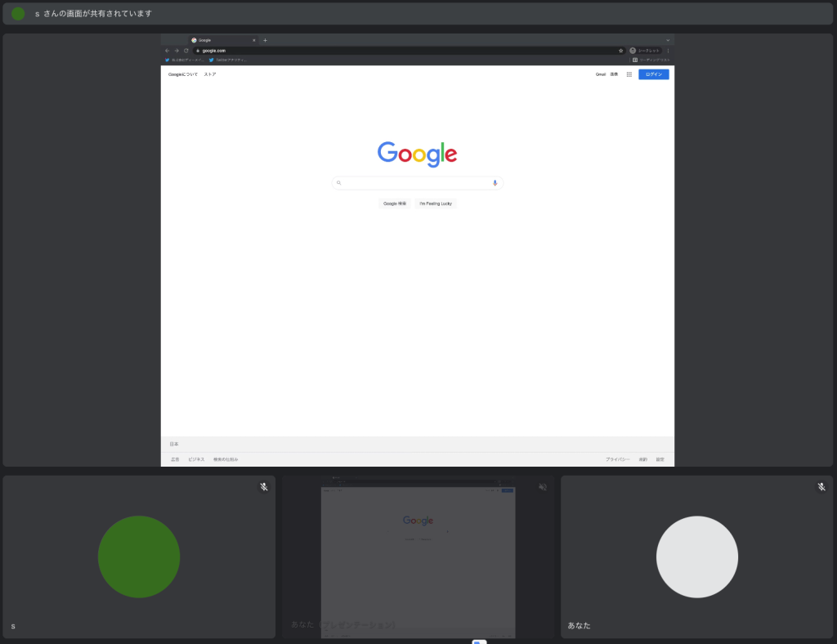
Task: Click into the Google search field
Action: pyautogui.click(x=418, y=183)
